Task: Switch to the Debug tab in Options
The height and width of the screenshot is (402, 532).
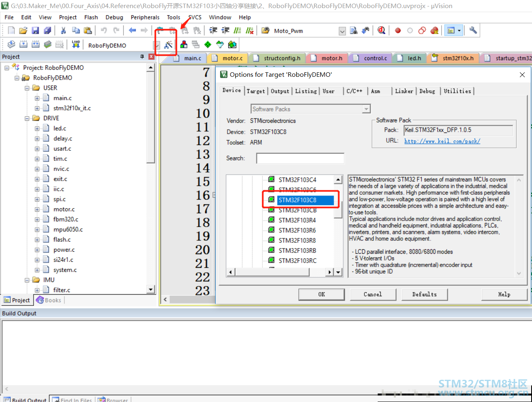Action: click(x=427, y=91)
